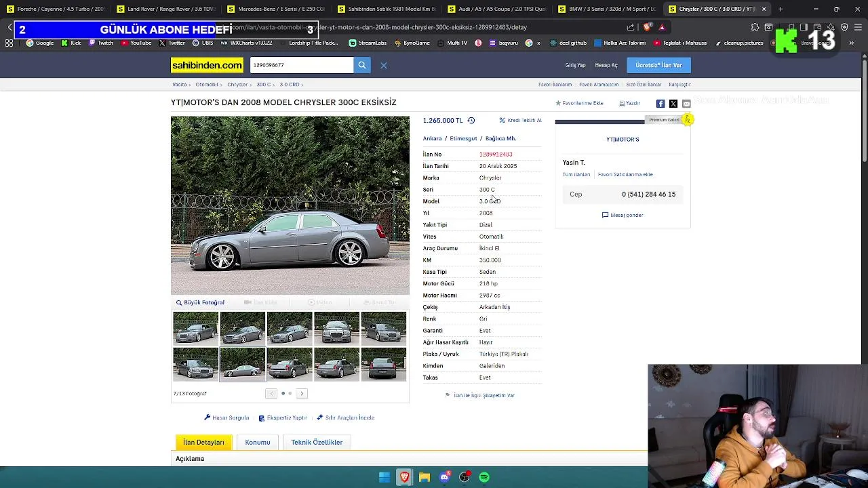Click the main Chrysler 300C photo
This screenshot has height=488, width=868.
tap(290, 205)
